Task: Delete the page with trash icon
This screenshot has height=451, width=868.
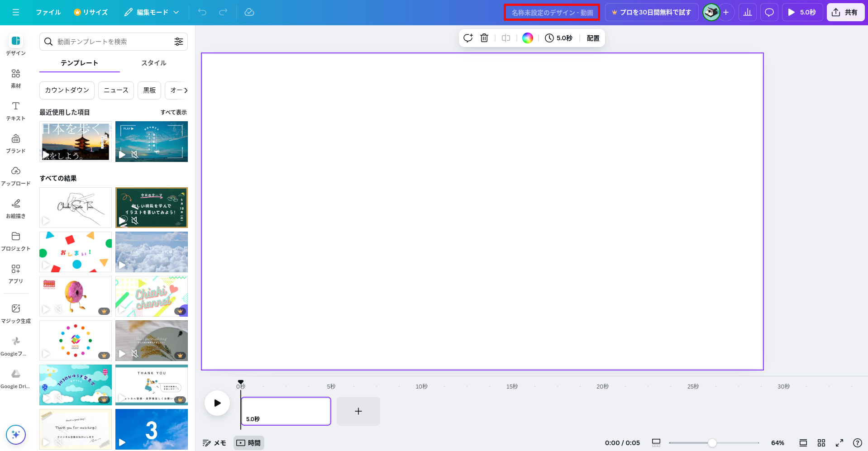Action: coord(484,38)
